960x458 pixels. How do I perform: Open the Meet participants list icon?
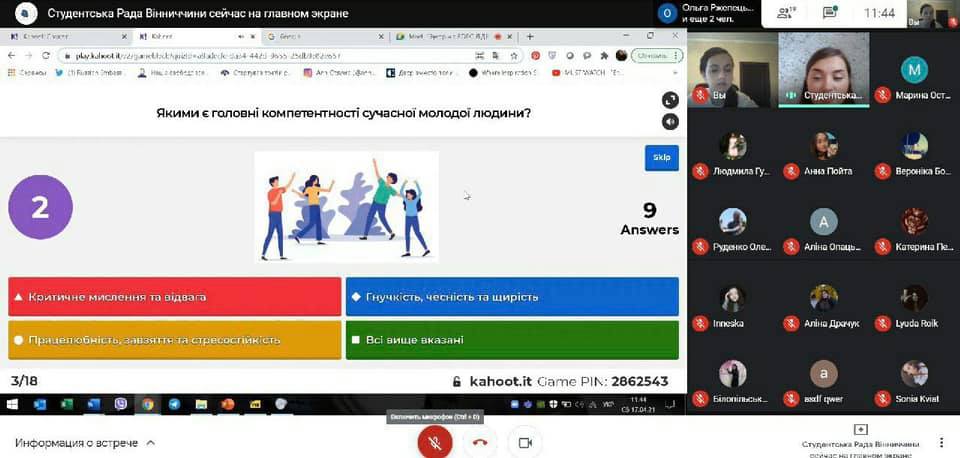tap(786, 13)
